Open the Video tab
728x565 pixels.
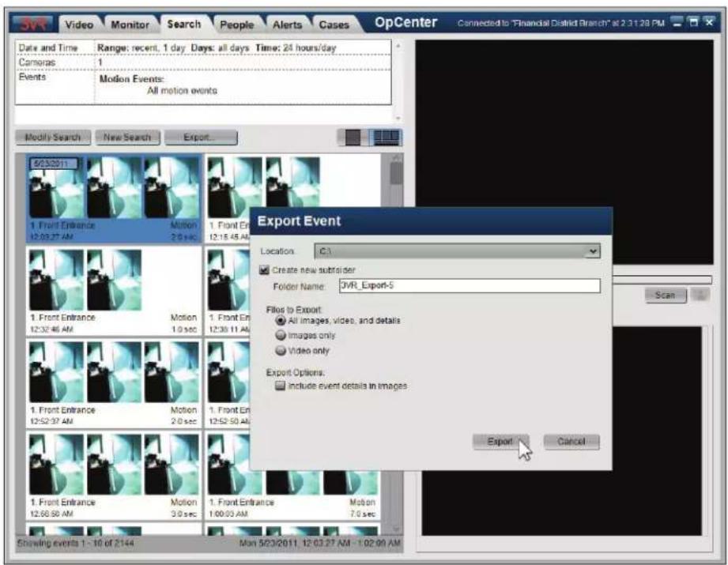pyautogui.click(x=79, y=24)
